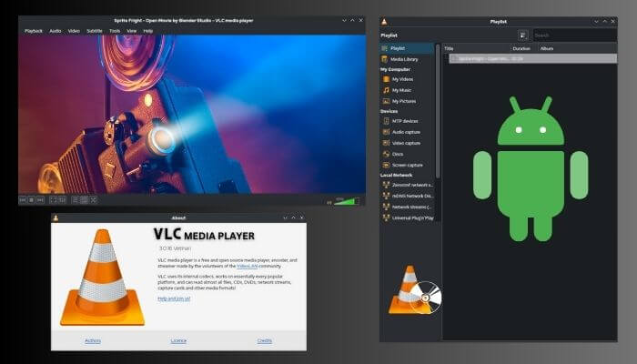Click the stop playback button
This screenshot has height=364, width=637.
[30, 199]
